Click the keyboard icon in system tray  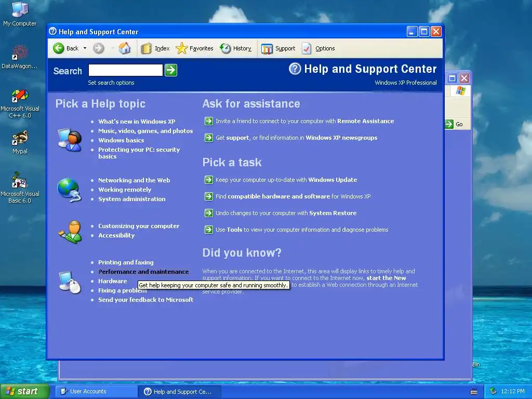[474, 392]
